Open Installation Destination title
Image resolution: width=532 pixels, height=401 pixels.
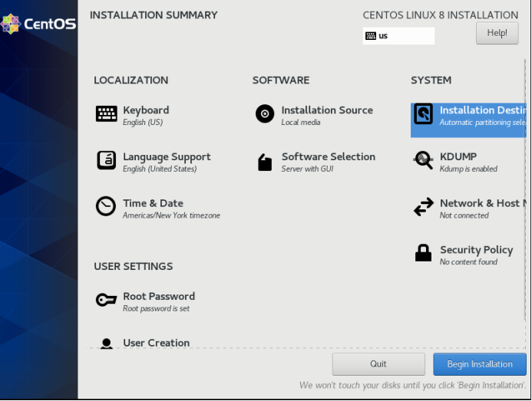(483, 110)
